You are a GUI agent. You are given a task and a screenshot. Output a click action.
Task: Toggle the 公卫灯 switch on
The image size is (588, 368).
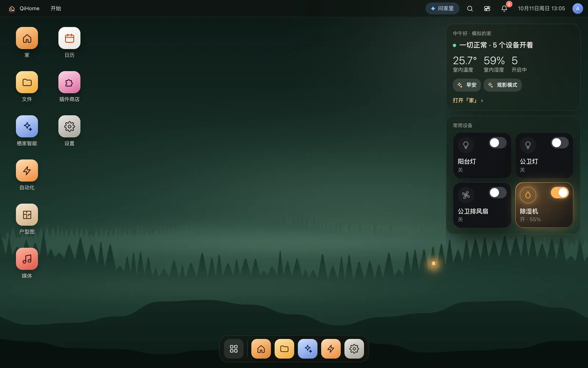tap(560, 143)
